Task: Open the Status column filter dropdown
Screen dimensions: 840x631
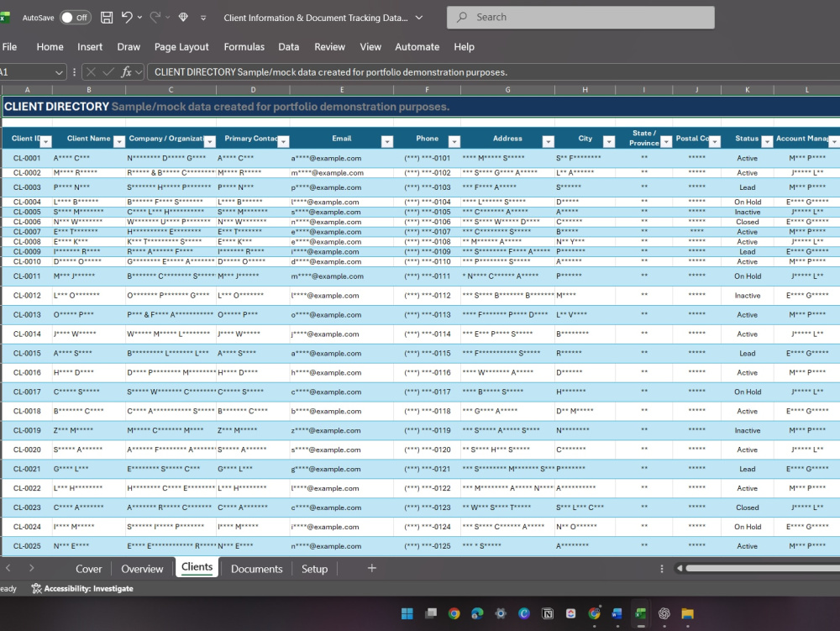Action: [x=767, y=141]
